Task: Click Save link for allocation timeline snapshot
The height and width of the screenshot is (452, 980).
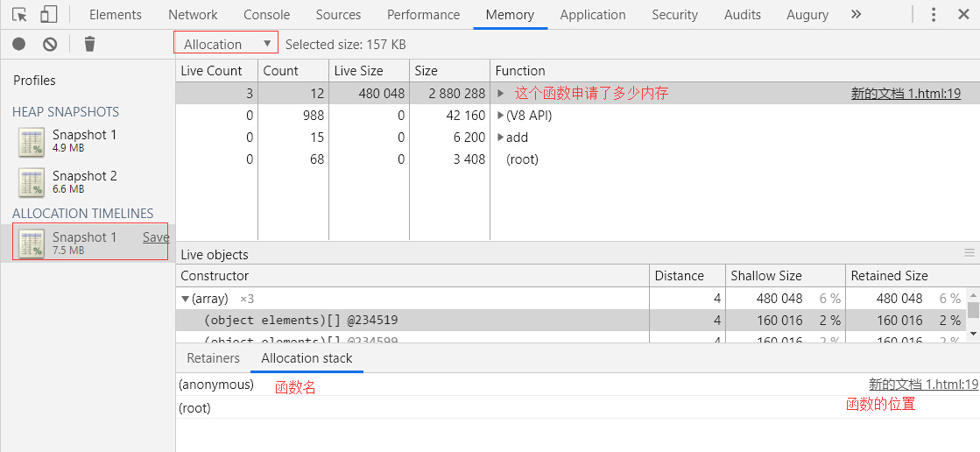Action: pyautogui.click(x=156, y=237)
